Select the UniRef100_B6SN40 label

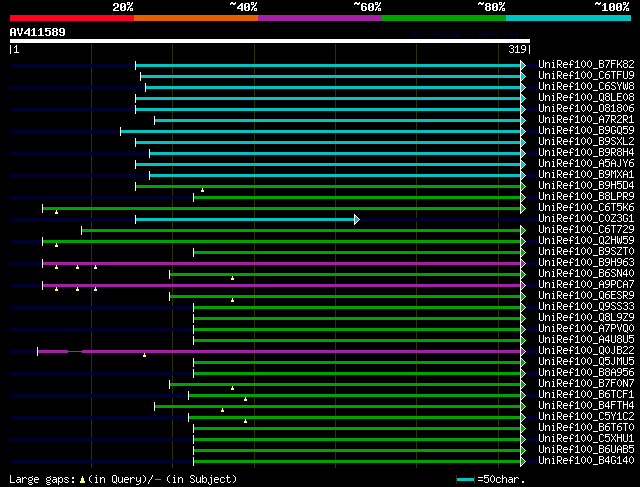click(586, 274)
